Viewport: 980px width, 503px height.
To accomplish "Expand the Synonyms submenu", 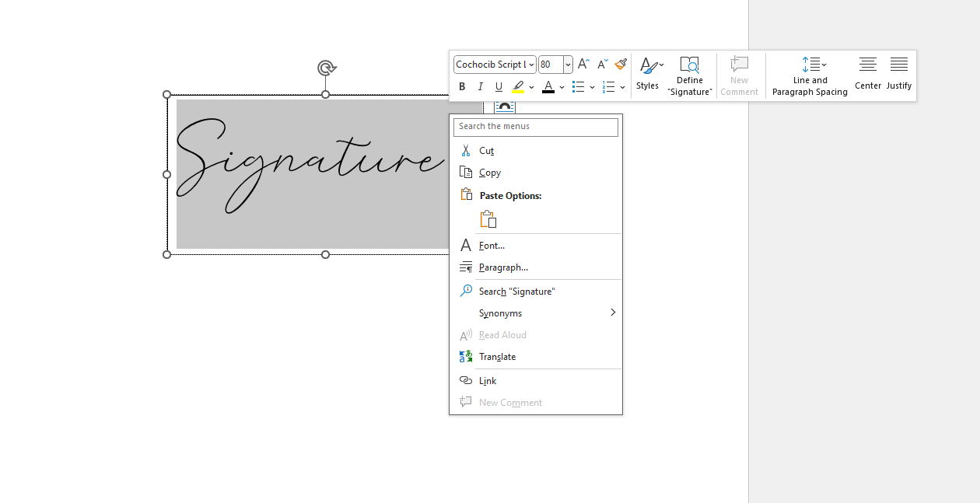I will (500, 313).
